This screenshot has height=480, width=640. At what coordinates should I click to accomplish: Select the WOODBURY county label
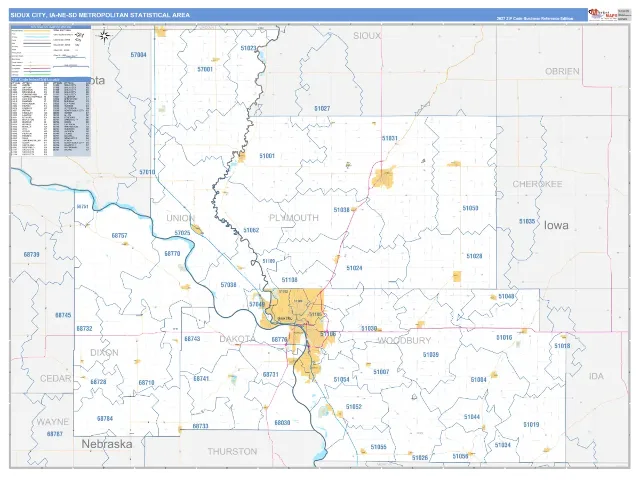404,340
